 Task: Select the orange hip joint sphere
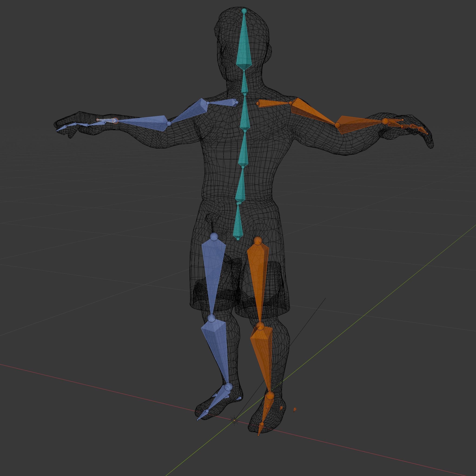point(258,241)
